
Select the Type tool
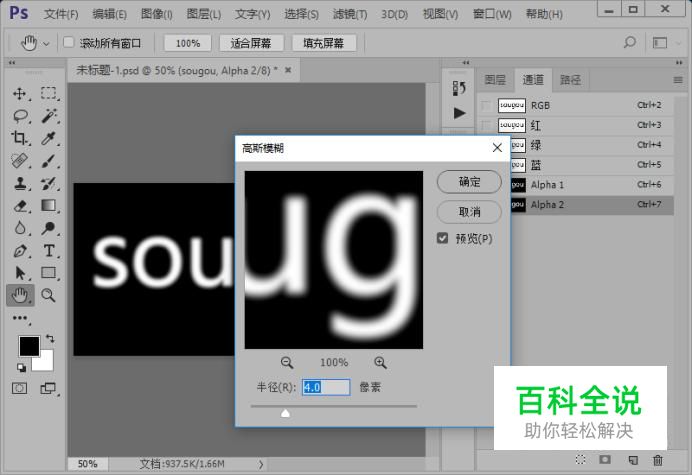pos(49,251)
